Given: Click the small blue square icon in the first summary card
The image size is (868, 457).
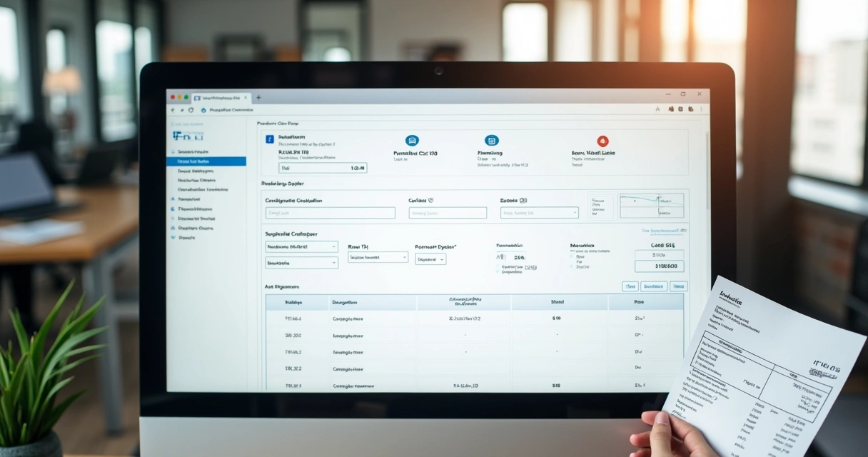Looking at the screenshot, I should click(x=269, y=140).
